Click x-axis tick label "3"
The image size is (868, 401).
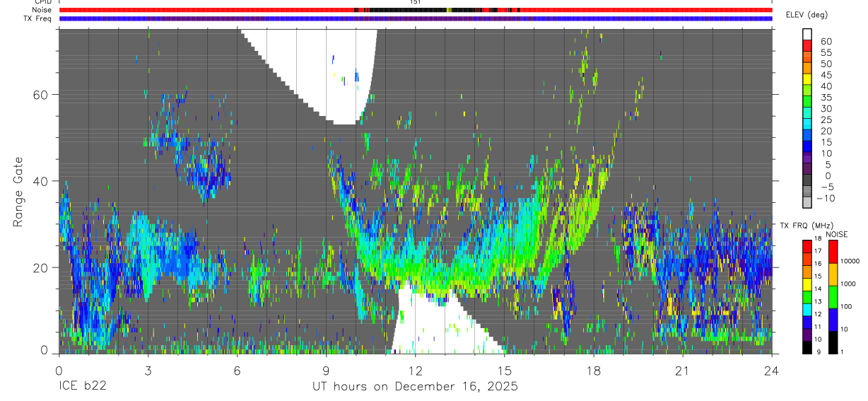pyautogui.click(x=148, y=370)
